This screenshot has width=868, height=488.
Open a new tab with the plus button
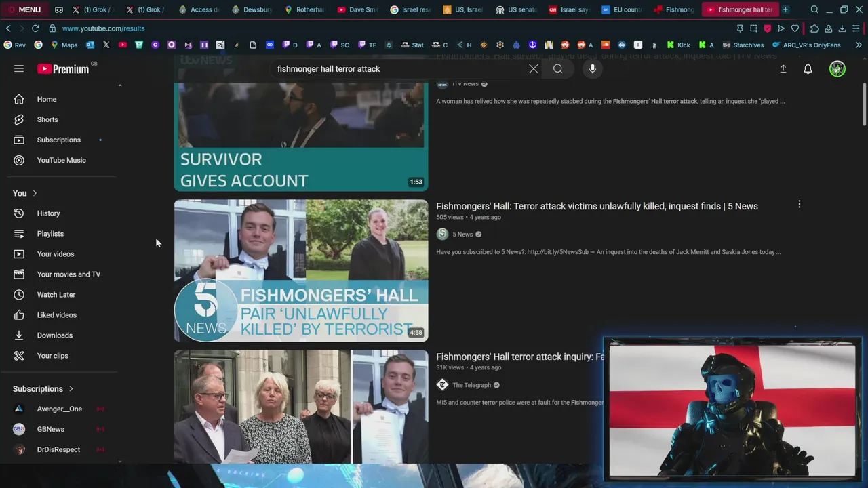785,9
